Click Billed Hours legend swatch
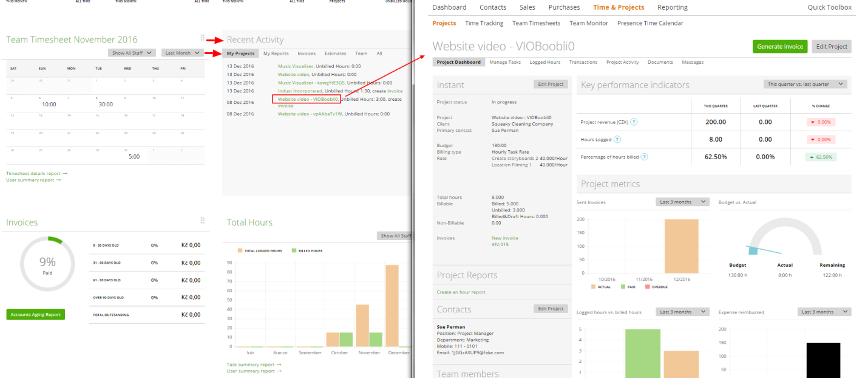 [x=294, y=250]
